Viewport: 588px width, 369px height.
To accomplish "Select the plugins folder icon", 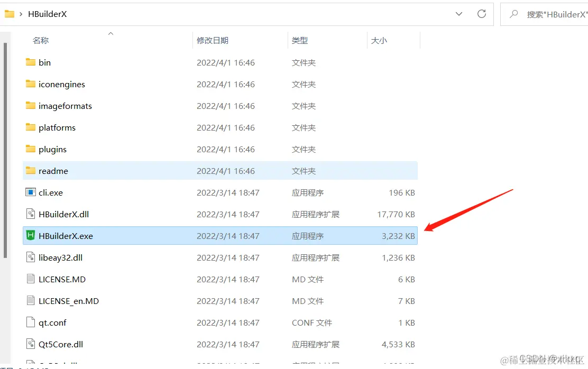I will (30, 149).
